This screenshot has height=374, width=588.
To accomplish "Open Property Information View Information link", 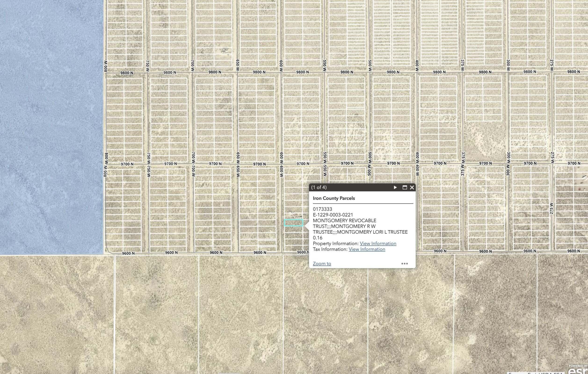I will click(378, 244).
